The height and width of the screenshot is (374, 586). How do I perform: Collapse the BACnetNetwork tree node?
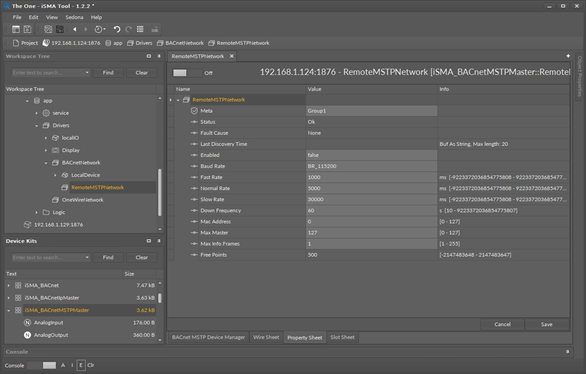click(x=46, y=163)
